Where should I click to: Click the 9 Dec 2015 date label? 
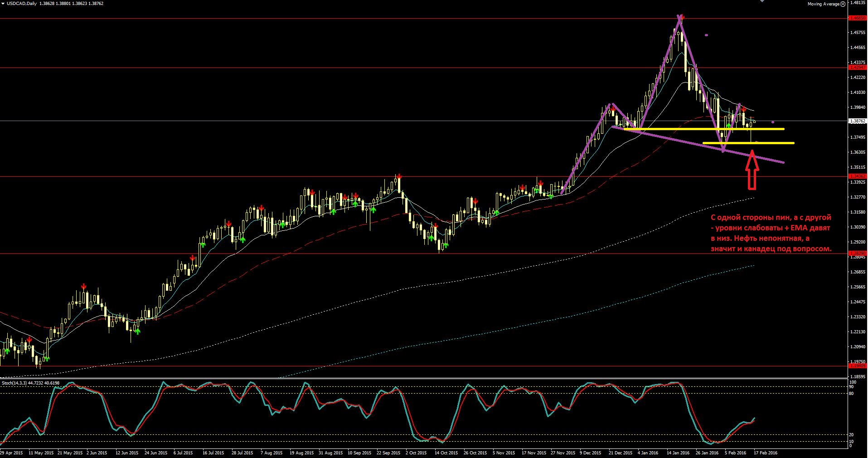[x=591, y=453]
